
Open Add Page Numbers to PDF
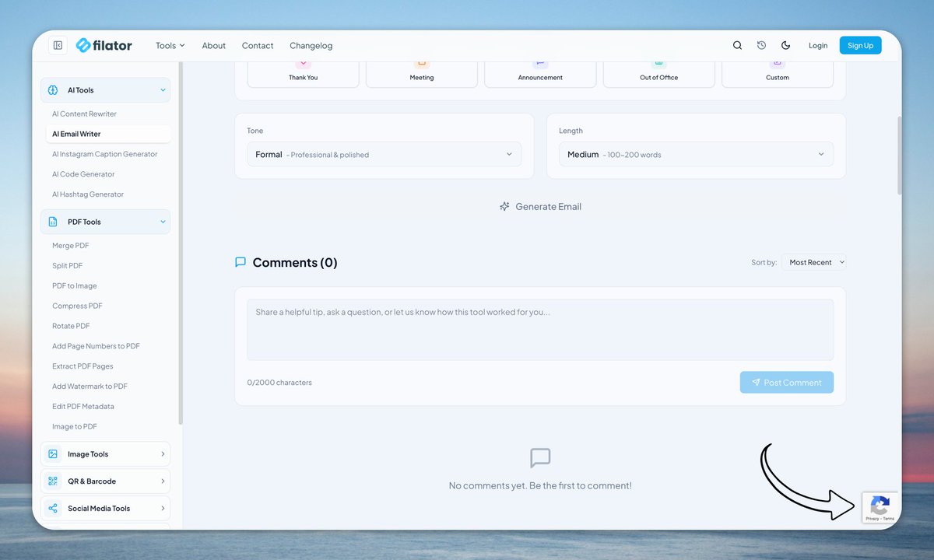tap(96, 346)
